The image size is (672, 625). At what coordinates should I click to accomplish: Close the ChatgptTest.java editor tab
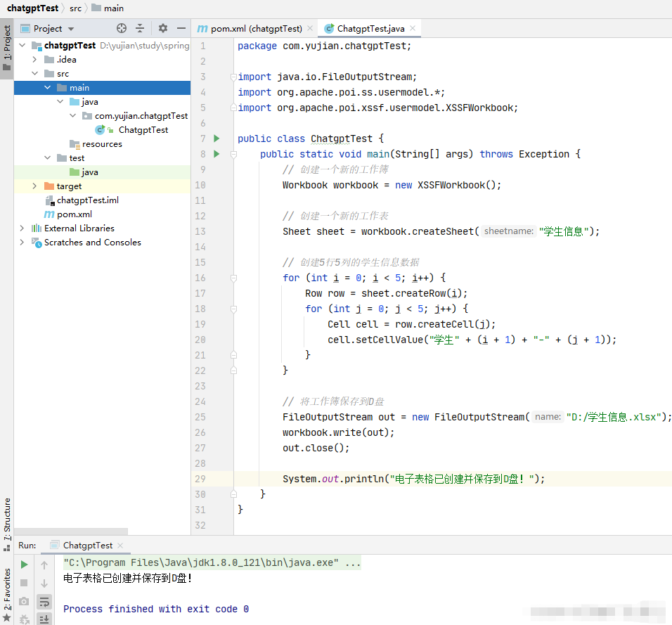pos(413,29)
